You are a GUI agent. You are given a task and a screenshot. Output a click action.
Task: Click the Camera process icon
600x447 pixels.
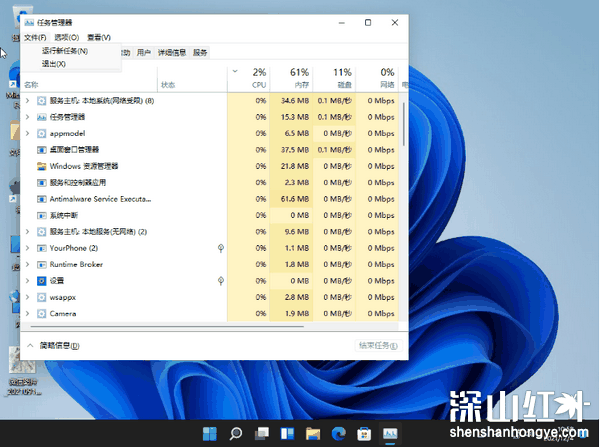tap(41, 314)
